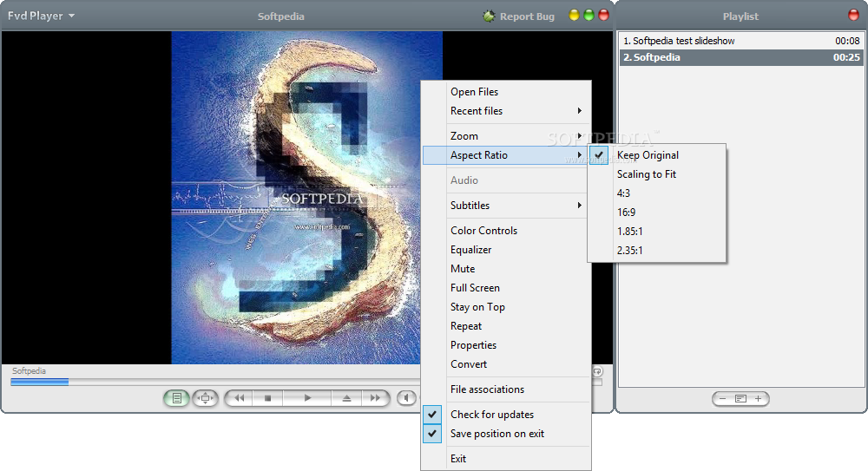
Task: Open the Zoom menu entry
Action: coord(506,136)
